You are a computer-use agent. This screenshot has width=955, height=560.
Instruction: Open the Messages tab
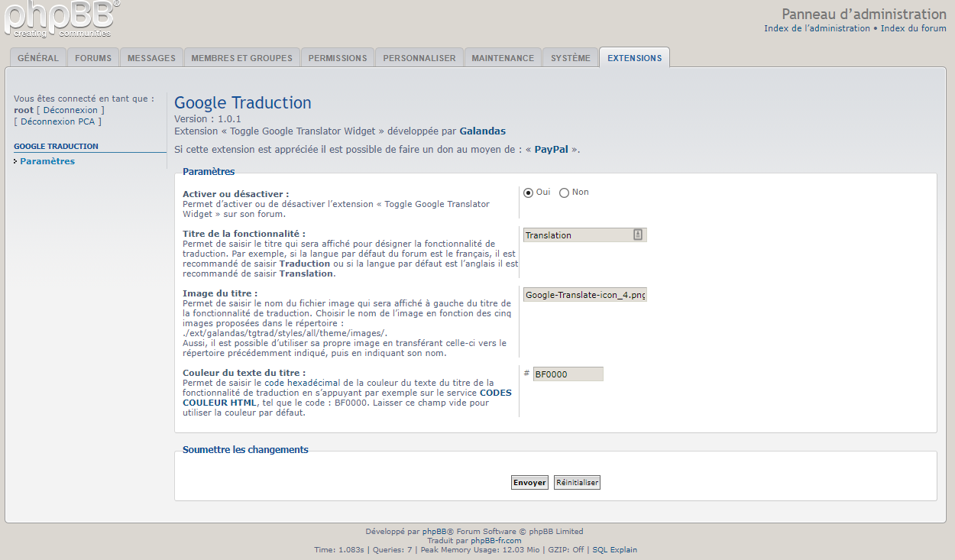click(x=151, y=58)
